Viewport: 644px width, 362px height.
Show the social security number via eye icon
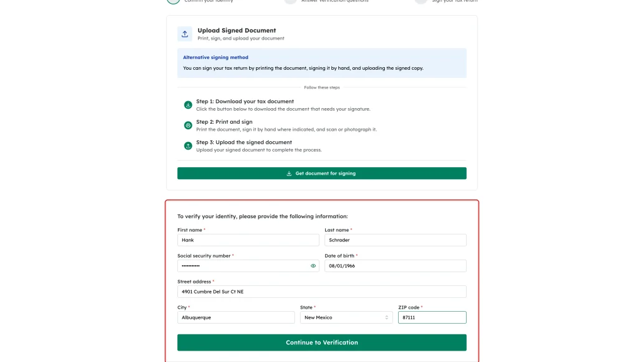(x=313, y=266)
